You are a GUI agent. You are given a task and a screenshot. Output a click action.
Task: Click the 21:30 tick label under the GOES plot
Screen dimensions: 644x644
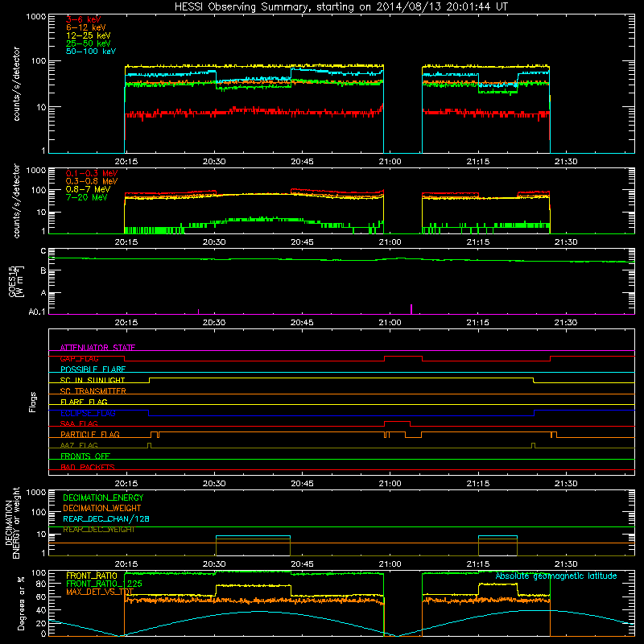tap(566, 322)
